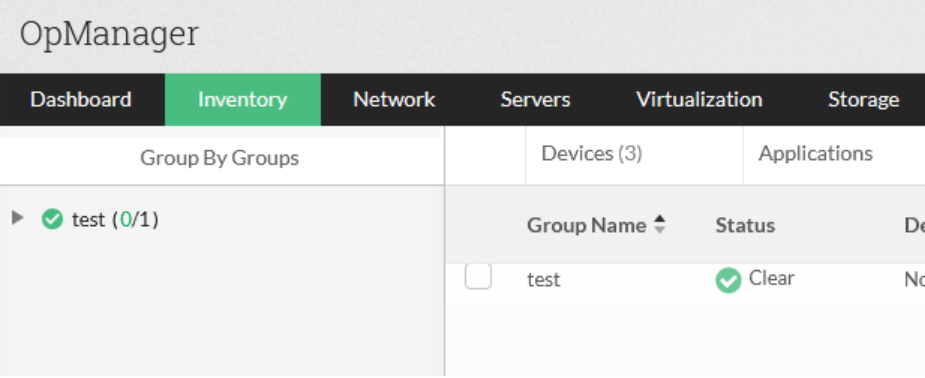Image resolution: width=925 pixels, height=378 pixels.
Task: Click the Group Name column header
Action: point(586,225)
